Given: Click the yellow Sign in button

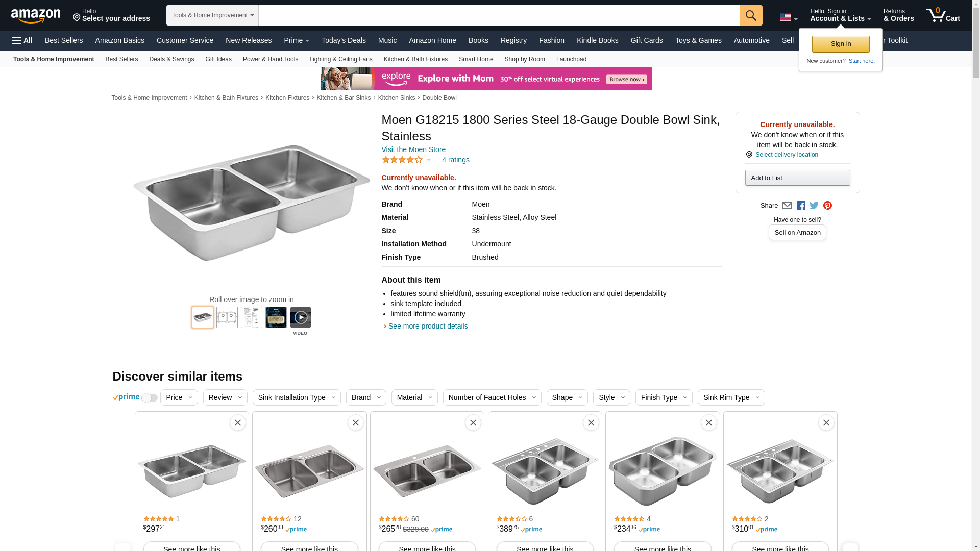Looking at the screenshot, I should [840, 44].
